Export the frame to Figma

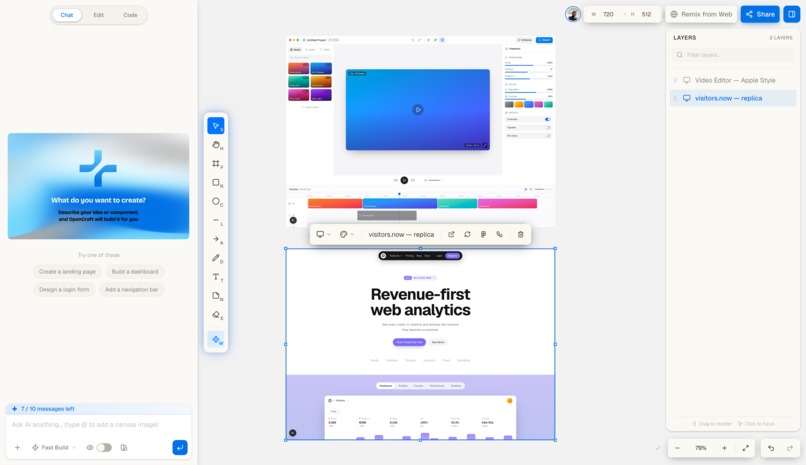[483, 234]
